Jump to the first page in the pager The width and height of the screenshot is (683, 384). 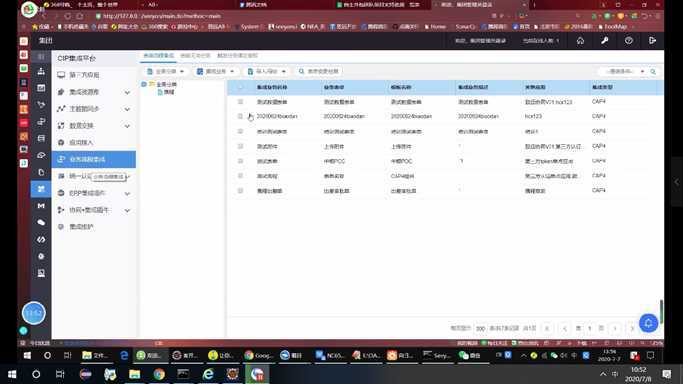(x=547, y=328)
